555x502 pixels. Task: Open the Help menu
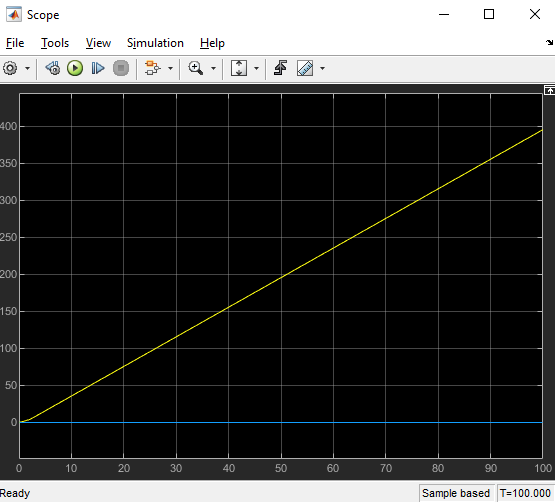point(212,43)
